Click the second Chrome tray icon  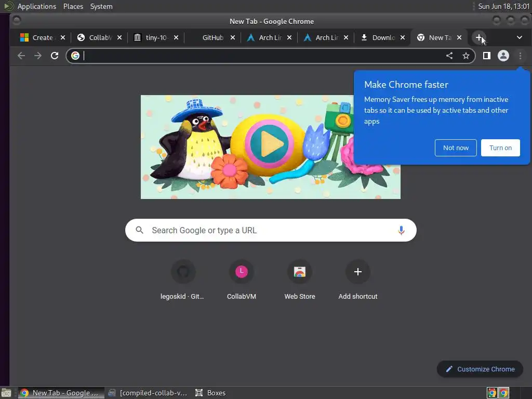(504, 393)
